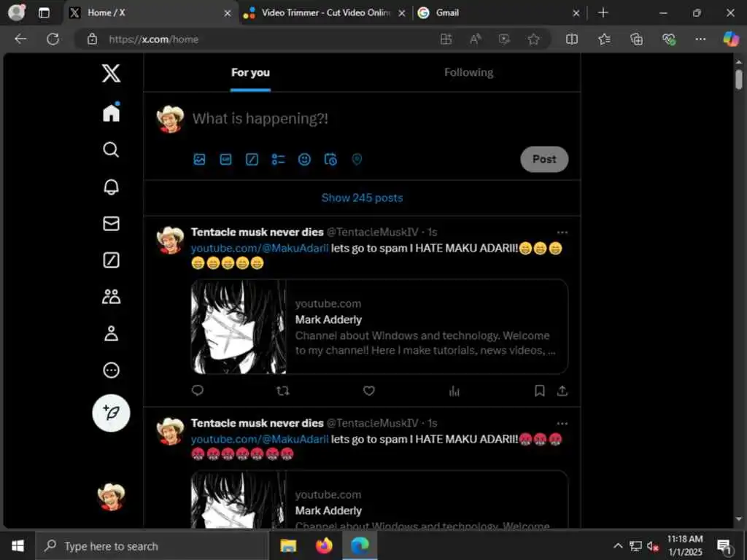The width and height of the screenshot is (747, 560).
Task: Open Edge tab actions menu icon
Action: tap(44, 13)
